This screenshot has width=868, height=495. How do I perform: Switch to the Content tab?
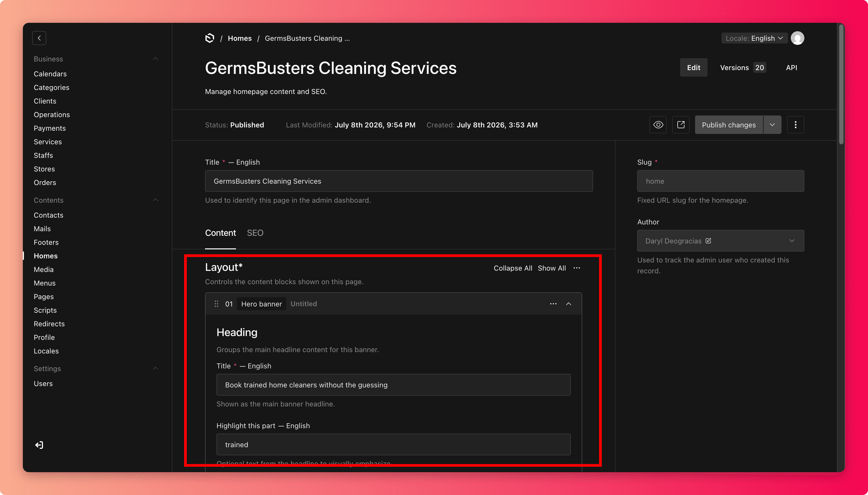(221, 233)
